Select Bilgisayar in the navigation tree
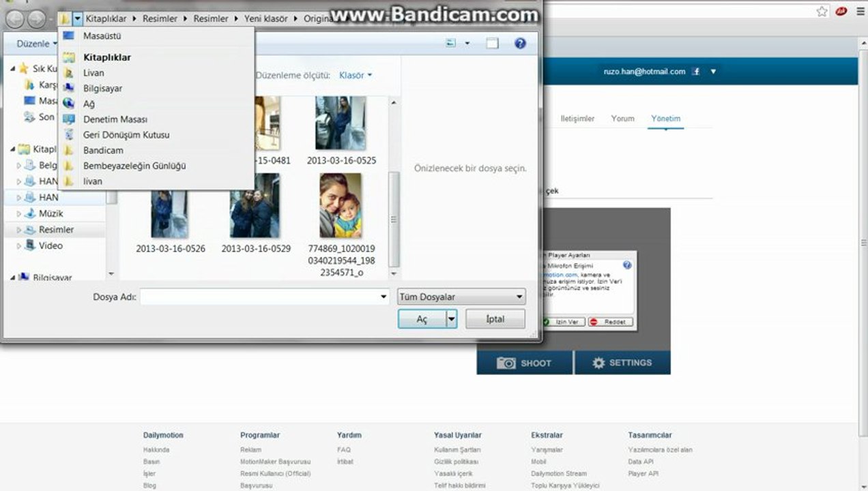 53,278
